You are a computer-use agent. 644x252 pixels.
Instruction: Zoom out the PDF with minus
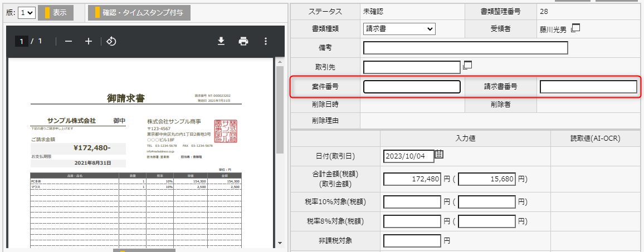click(x=69, y=41)
